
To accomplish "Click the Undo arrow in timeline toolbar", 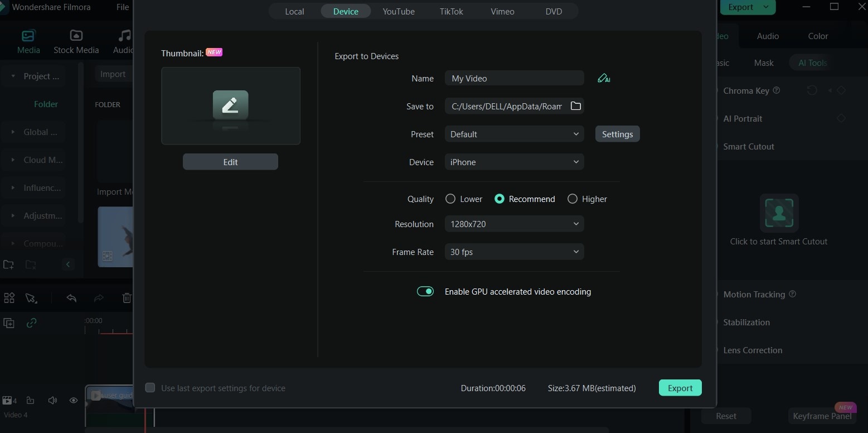I will click(x=71, y=298).
